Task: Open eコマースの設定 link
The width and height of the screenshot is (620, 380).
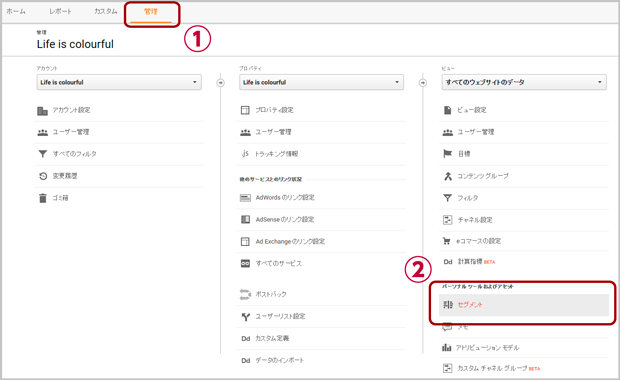Action: pyautogui.click(x=479, y=241)
